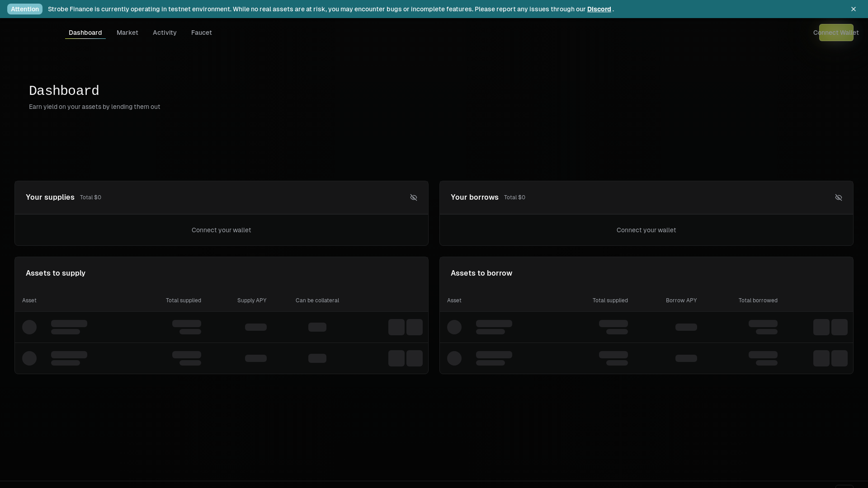This screenshot has width=868, height=488.
Task: Open the Discord link in banner
Action: [x=599, y=9]
